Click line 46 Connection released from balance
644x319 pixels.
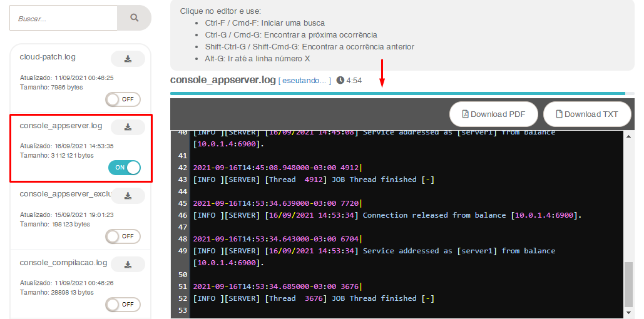tap(387, 215)
